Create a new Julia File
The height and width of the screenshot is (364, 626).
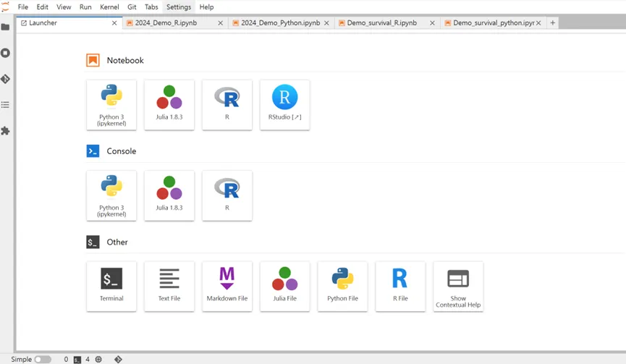point(284,287)
